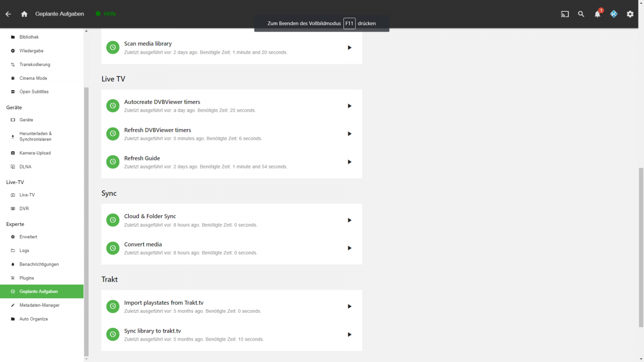Click the sidebar vertical scrollbar
Viewport: 644px width, 362px height.
coord(85,223)
